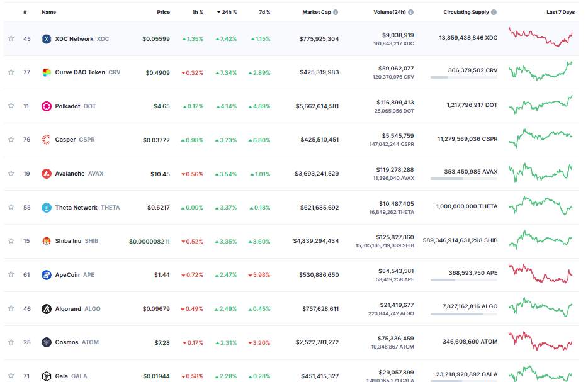
Task: Sort by Volume(24h) header text
Action: tap(390, 12)
